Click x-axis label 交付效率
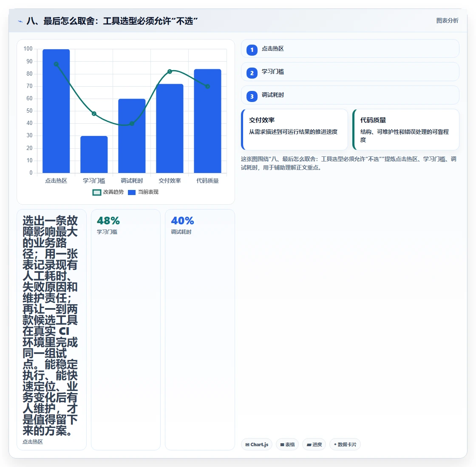The height and width of the screenshot is (467, 476). [x=170, y=181]
